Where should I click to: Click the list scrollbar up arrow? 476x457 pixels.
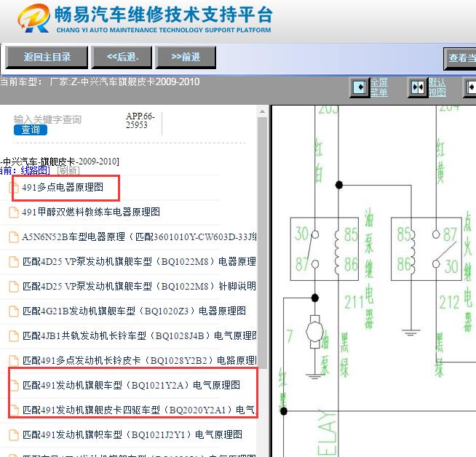(262, 111)
